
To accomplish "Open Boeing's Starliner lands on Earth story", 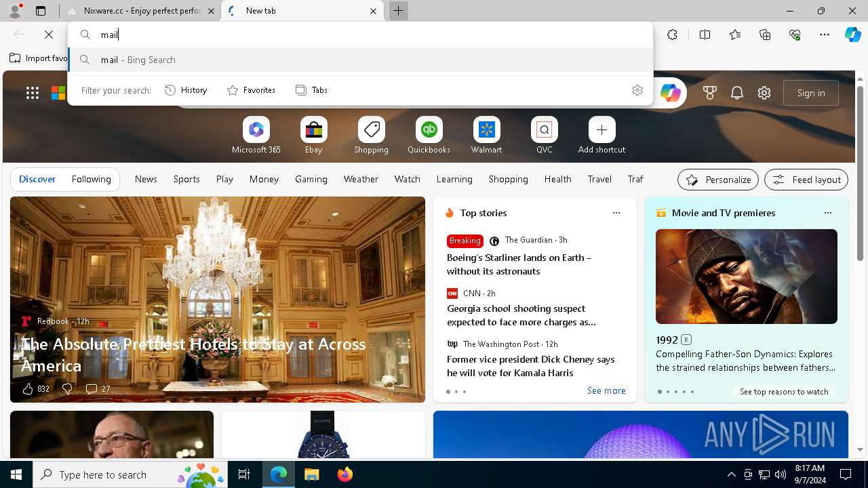I will click(519, 264).
